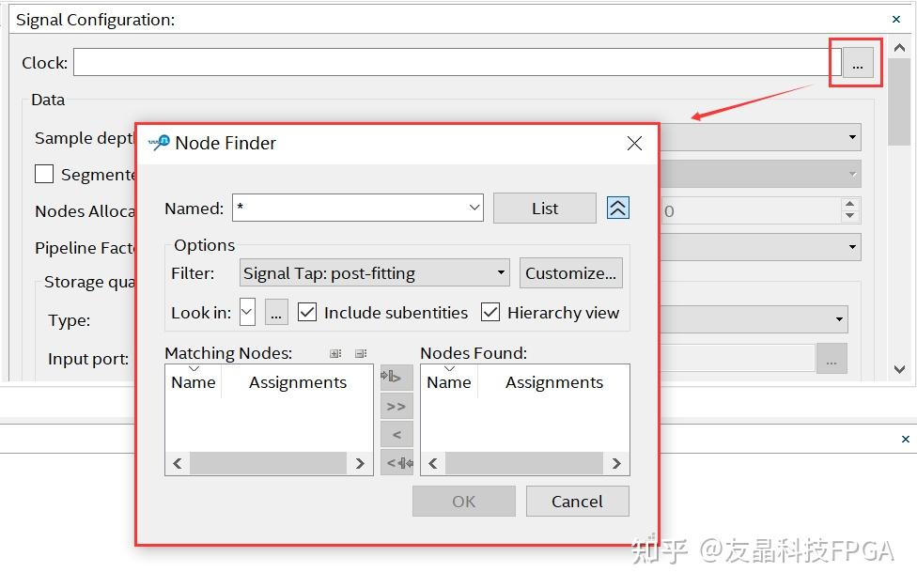
Task: Decrement Nodes Allocated stepper down arrow
Action: tap(849, 216)
